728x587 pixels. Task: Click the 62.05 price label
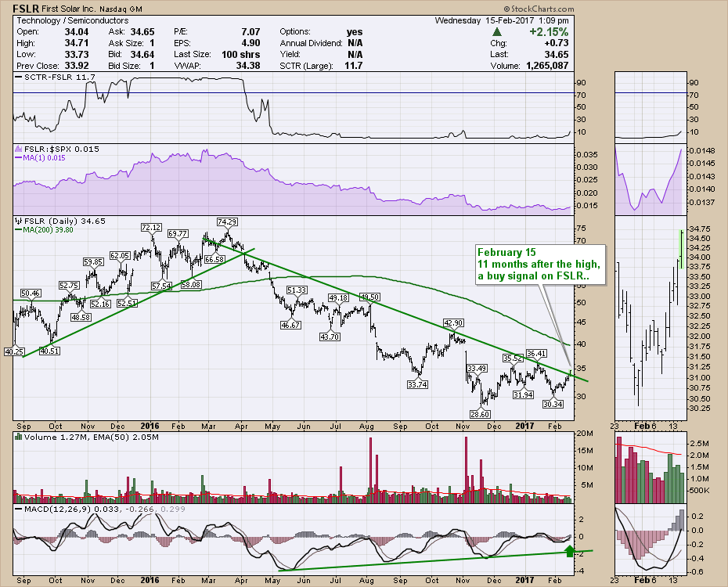[120, 256]
